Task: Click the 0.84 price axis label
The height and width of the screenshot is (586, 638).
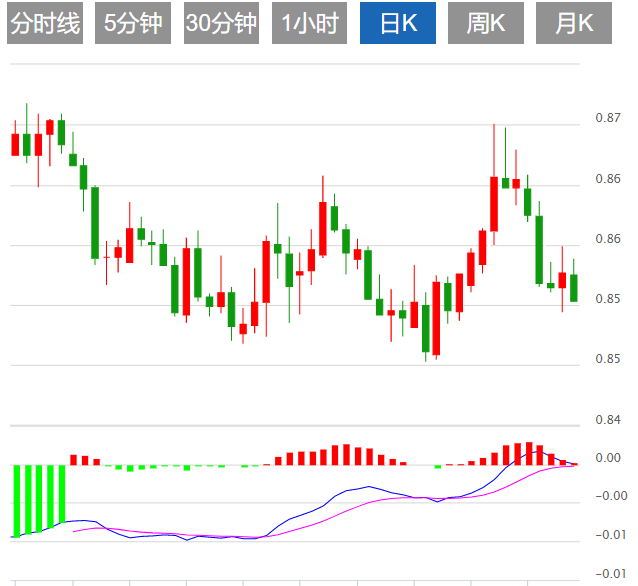Action: pyautogui.click(x=608, y=420)
